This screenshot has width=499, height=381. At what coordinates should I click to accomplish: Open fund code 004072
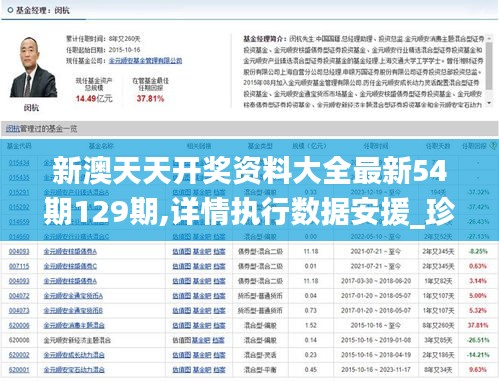point(19,296)
